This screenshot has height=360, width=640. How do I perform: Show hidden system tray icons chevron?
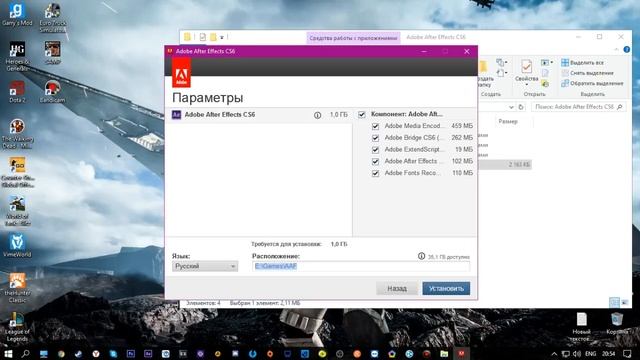[554, 354]
